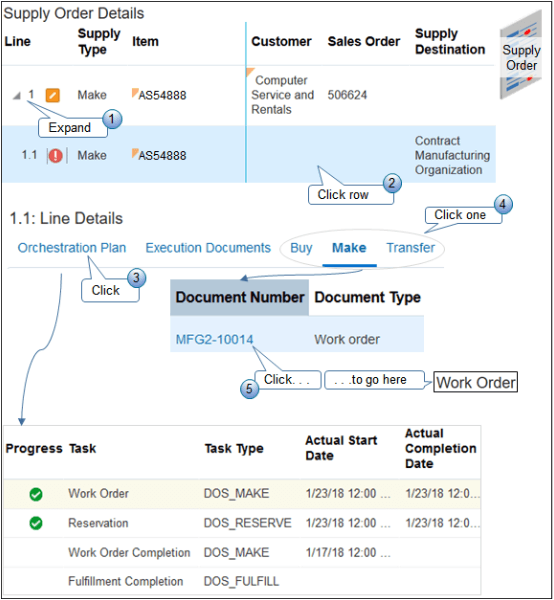Open work order link MFG2-10014

point(214,339)
